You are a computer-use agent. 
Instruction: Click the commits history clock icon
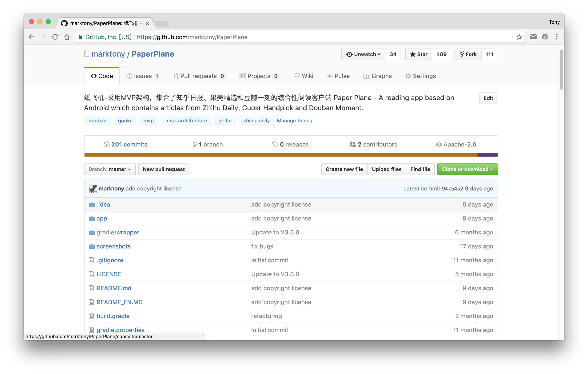106,144
